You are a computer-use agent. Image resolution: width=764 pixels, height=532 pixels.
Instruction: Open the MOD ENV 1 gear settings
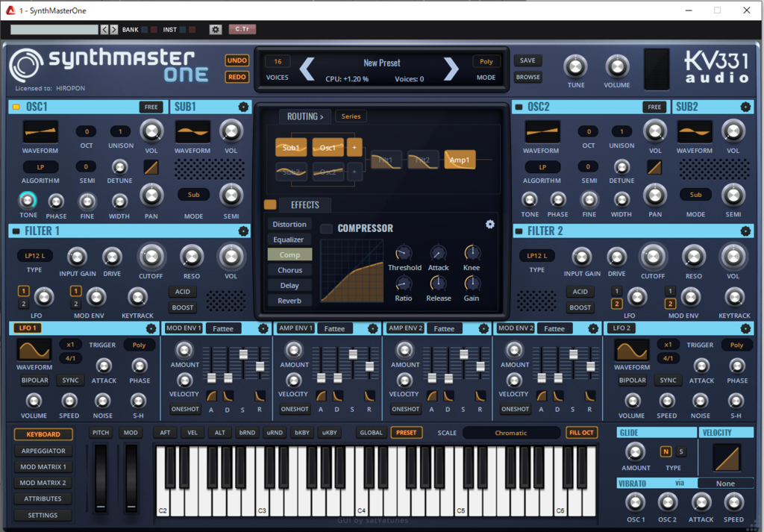[x=263, y=328]
